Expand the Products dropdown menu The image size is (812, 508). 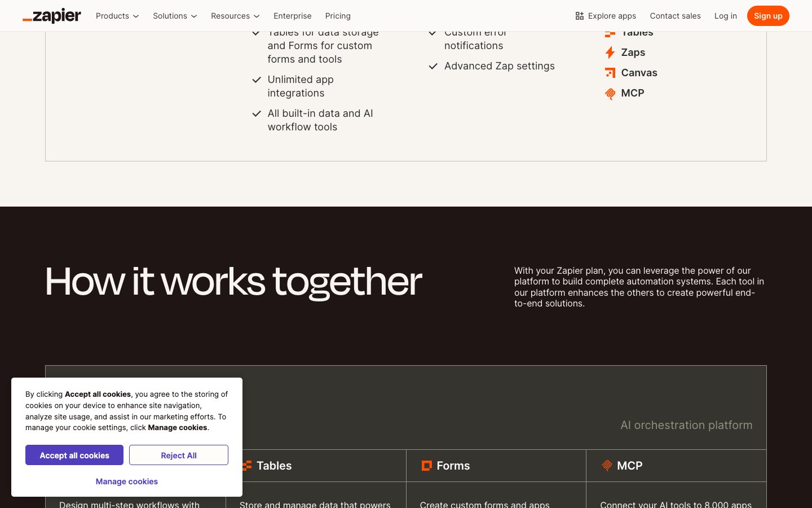[x=117, y=16]
